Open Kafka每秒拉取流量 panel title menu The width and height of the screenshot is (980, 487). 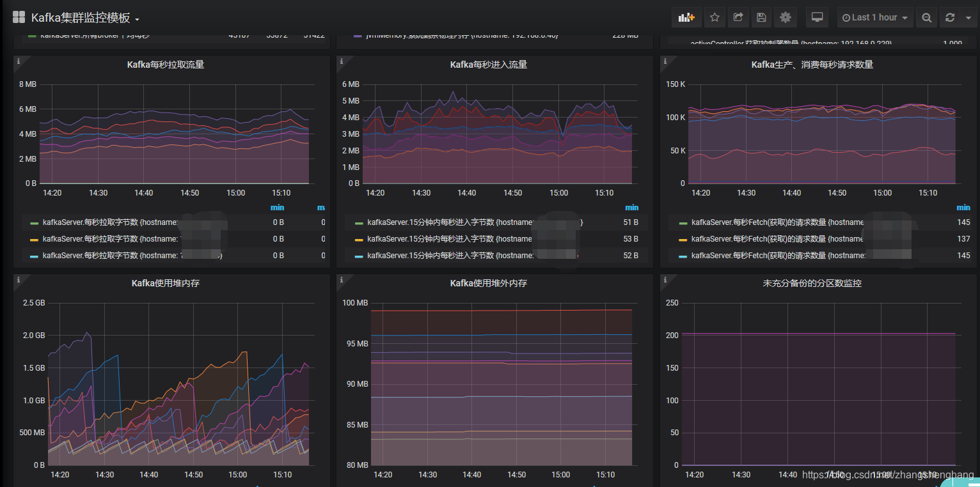pyautogui.click(x=166, y=65)
